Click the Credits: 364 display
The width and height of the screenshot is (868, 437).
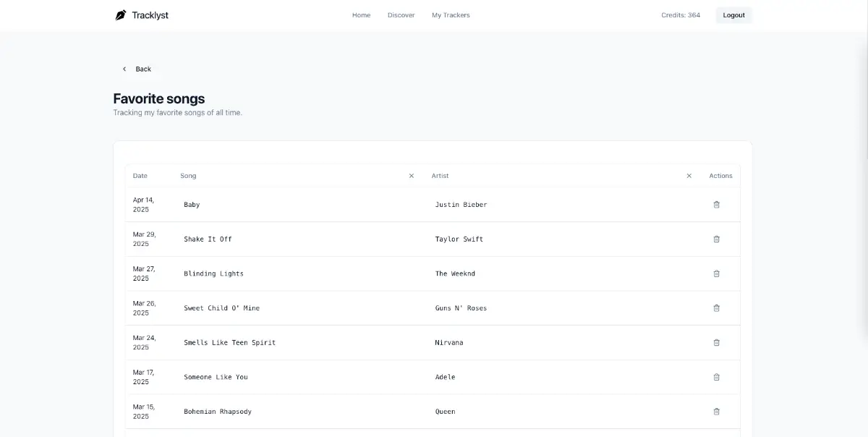click(679, 14)
